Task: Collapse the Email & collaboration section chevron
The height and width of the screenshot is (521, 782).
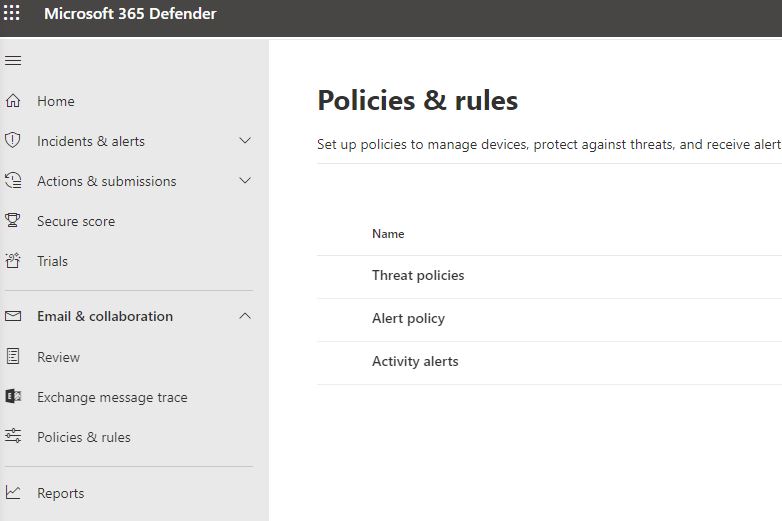Action: tap(245, 316)
